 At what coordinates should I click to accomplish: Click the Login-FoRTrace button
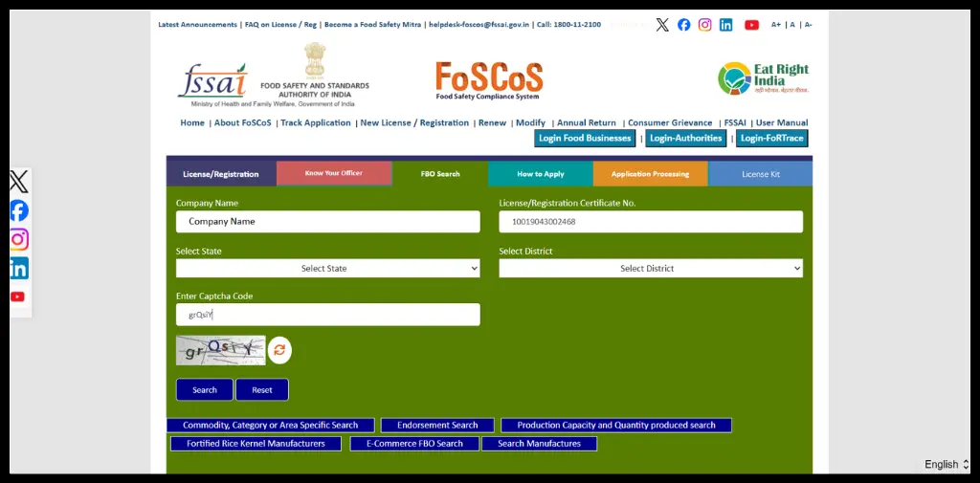point(772,138)
